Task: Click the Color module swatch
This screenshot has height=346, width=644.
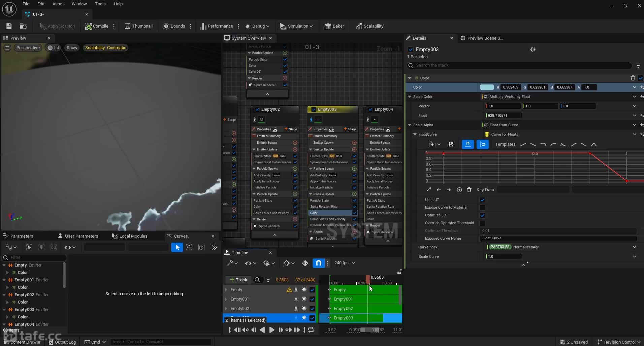Action: coord(487,87)
